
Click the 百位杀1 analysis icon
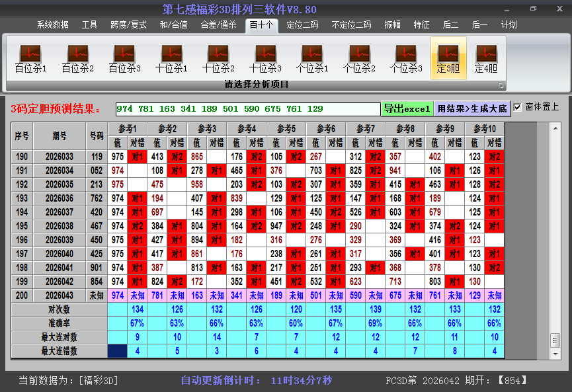30,58
